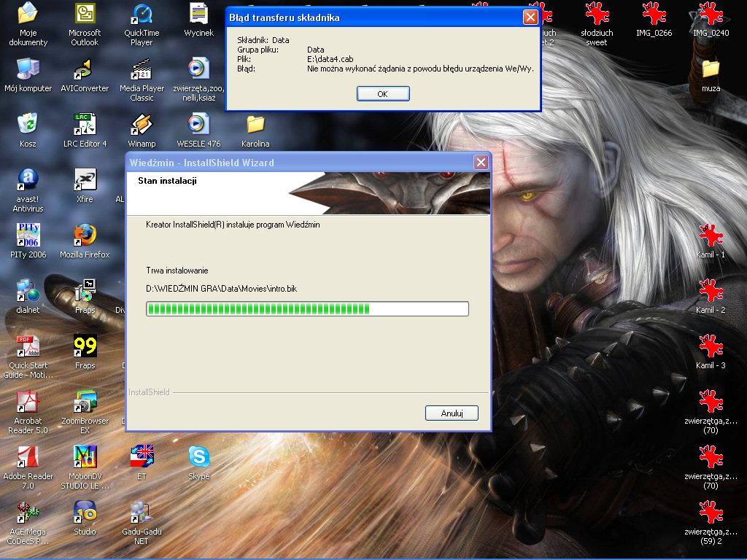Close the Błąd transferu składnika dialog
This screenshot has width=747, height=560.
coord(530,17)
